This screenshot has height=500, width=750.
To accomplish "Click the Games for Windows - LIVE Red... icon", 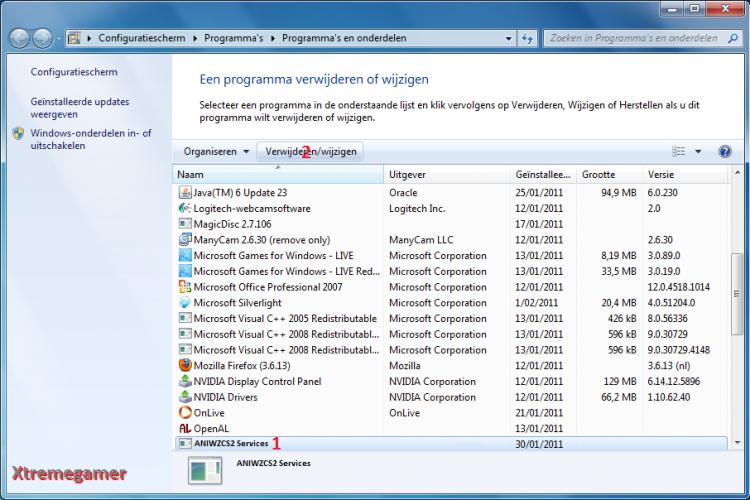I will coord(185,271).
